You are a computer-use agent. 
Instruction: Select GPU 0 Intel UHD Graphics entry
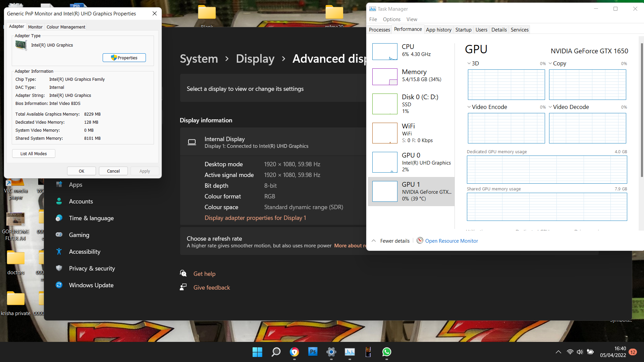coord(411,162)
